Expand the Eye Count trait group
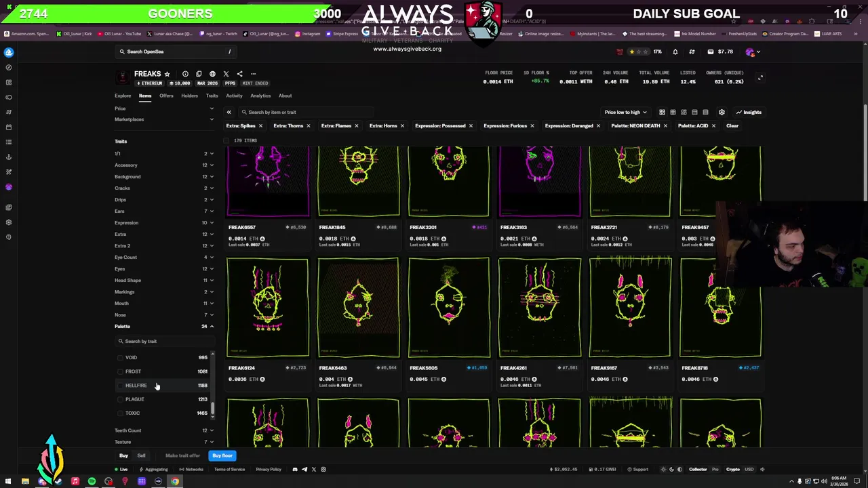The height and width of the screenshot is (488, 868). 164,257
